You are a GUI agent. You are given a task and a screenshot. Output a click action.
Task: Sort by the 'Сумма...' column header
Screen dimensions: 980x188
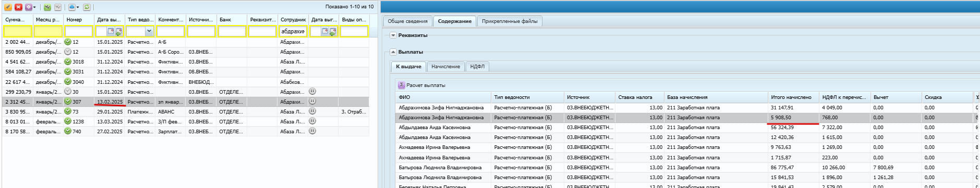pos(18,19)
